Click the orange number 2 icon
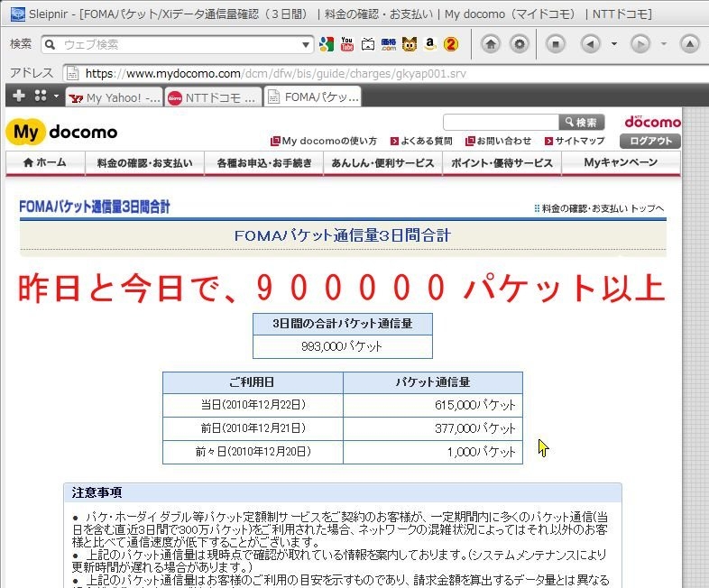 (451, 44)
